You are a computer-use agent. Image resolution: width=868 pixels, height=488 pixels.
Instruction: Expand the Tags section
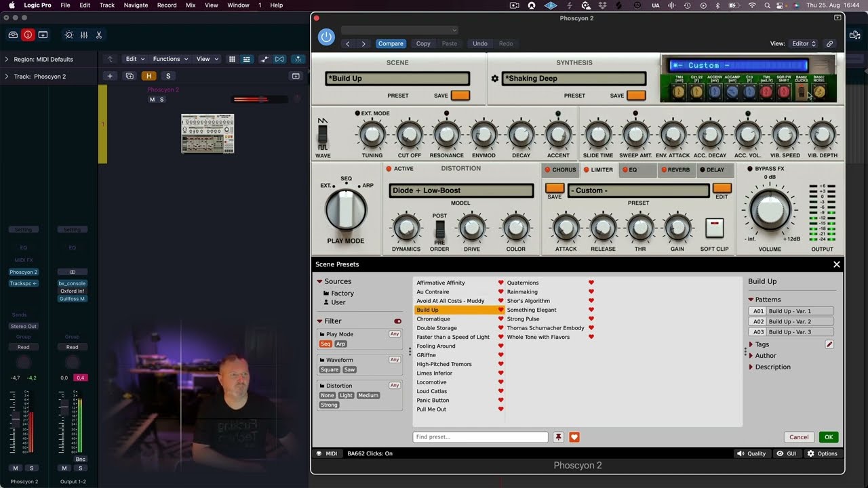click(751, 344)
